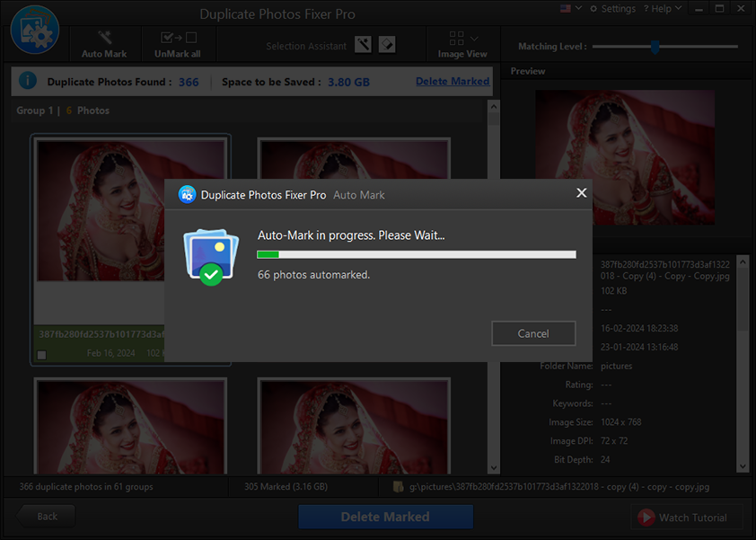The width and height of the screenshot is (756, 540).
Task: Click up arrow of details panel scrollbar
Action: tap(743, 262)
